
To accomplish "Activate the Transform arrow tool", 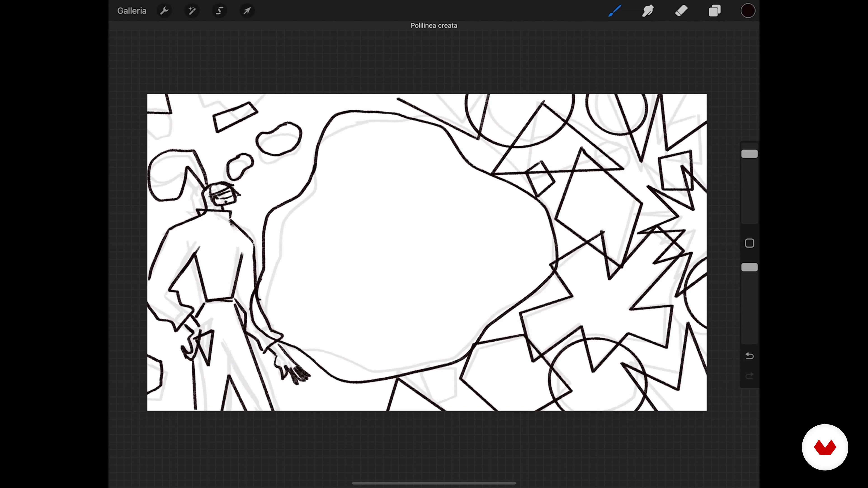I will click(x=247, y=11).
